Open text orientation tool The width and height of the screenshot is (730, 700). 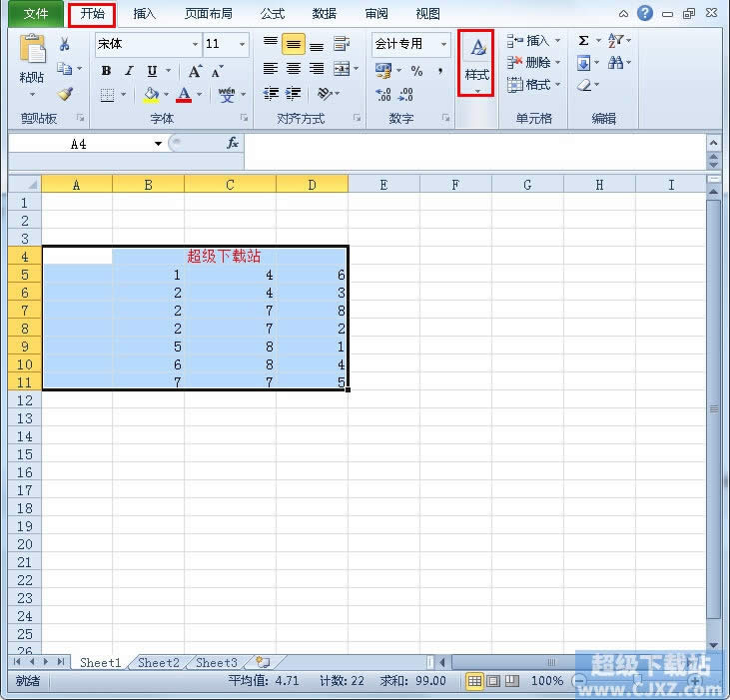pyautogui.click(x=325, y=94)
